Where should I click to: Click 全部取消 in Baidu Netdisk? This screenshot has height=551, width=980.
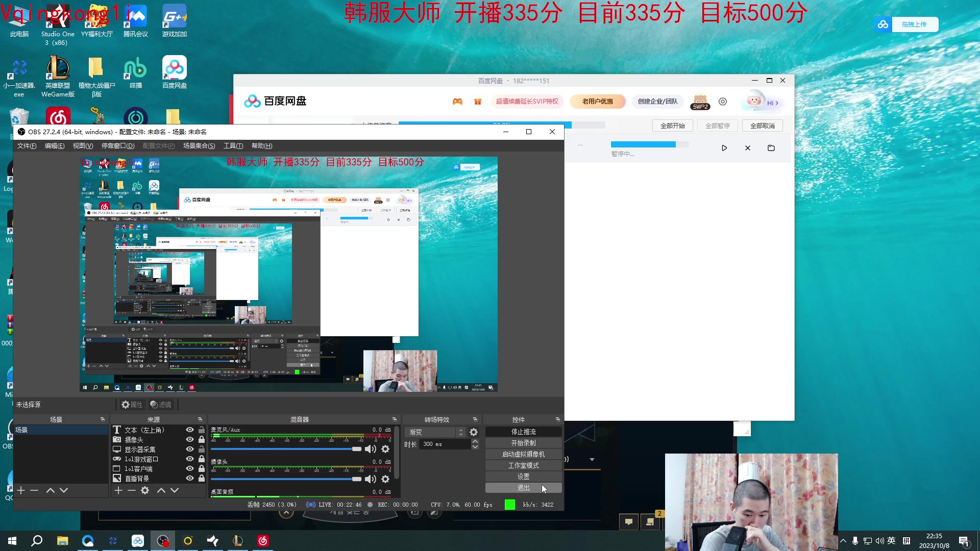click(763, 126)
